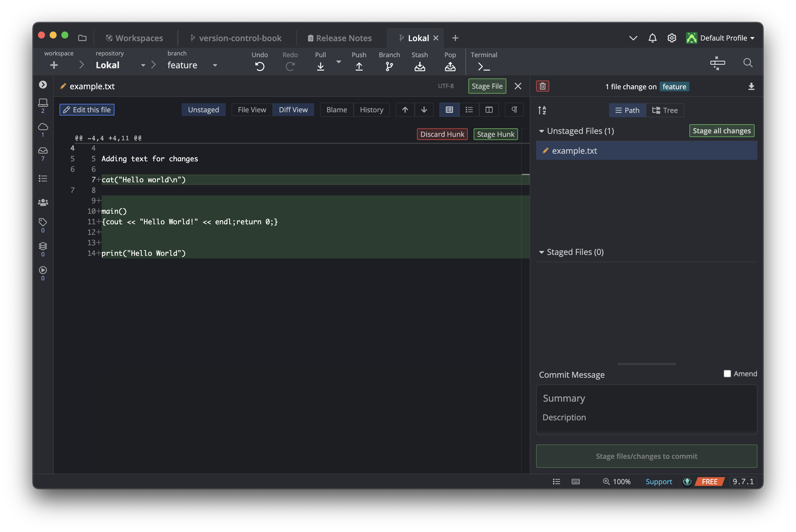Click the Undo icon
The width and height of the screenshot is (796, 532).
(260, 66)
